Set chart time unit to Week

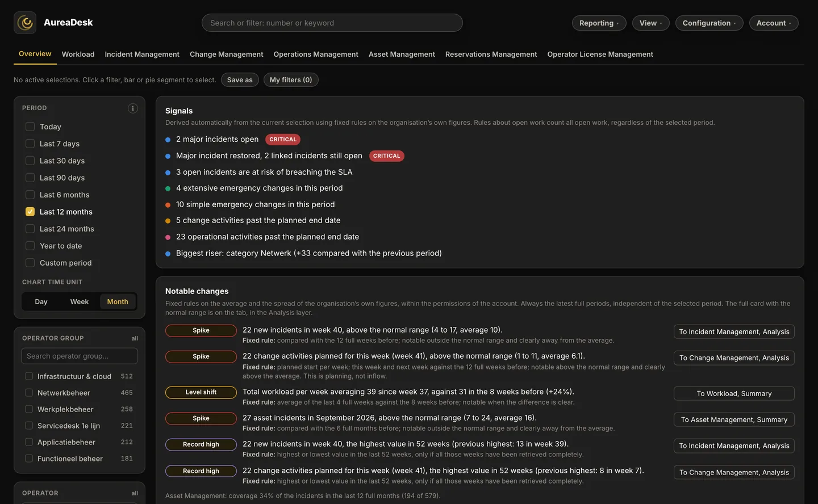click(80, 302)
